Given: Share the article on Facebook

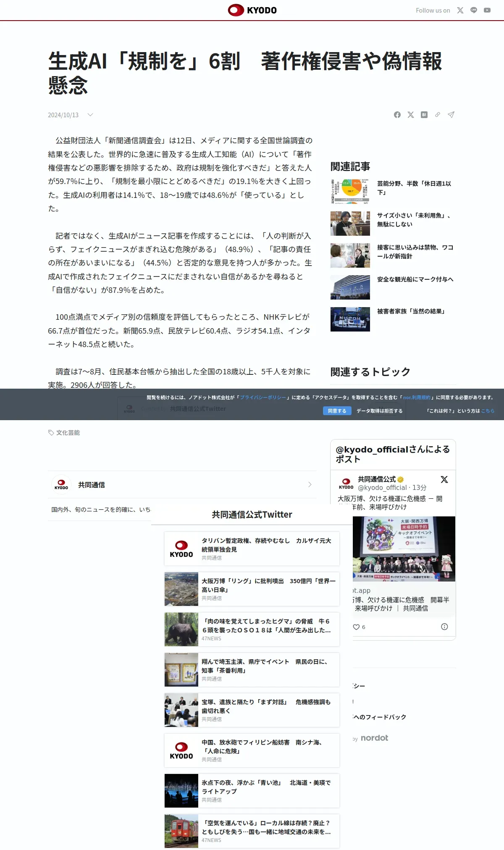Looking at the screenshot, I should [x=397, y=115].
